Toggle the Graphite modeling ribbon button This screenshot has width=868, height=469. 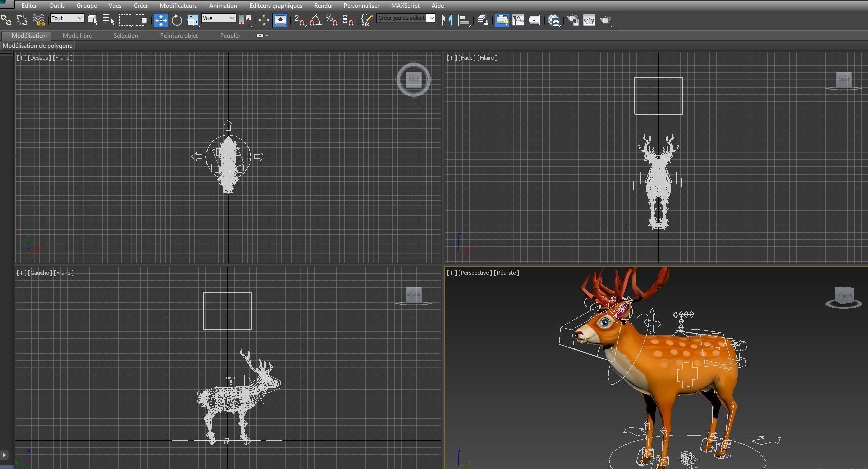[502, 20]
